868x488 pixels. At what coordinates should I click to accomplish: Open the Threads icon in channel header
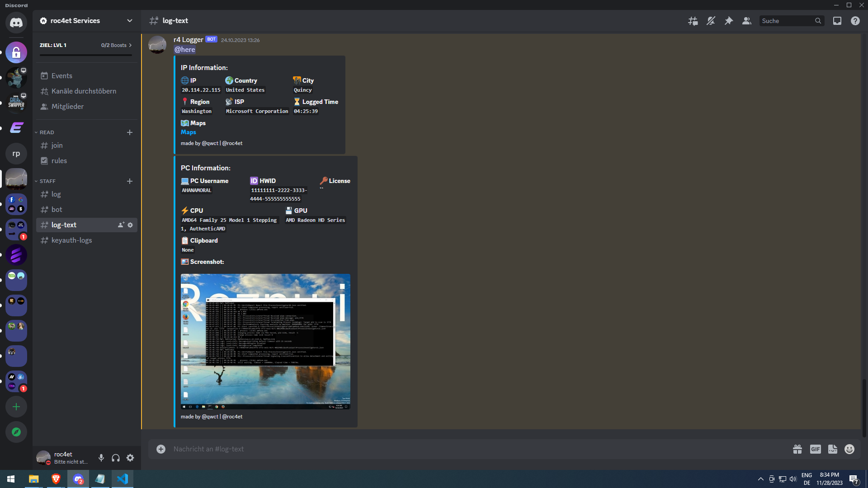tap(693, 21)
